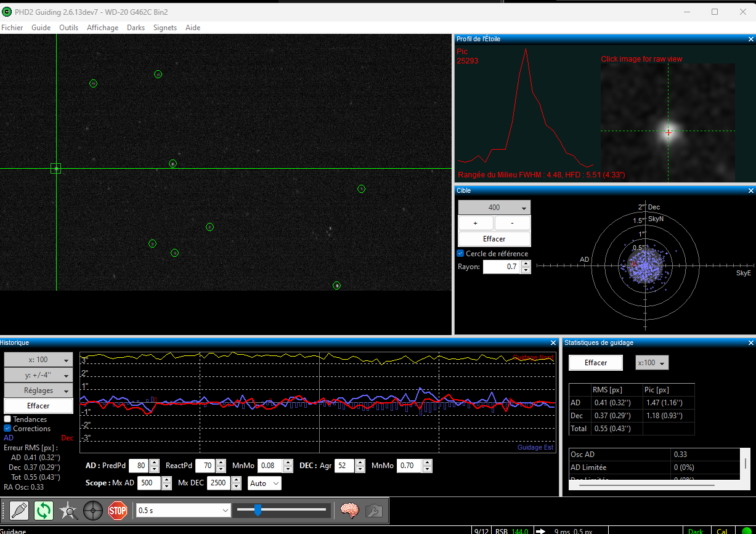Screen dimensions: 756x534
Task: Open the 400 target zoom dropdown
Action: [x=494, y=208]
